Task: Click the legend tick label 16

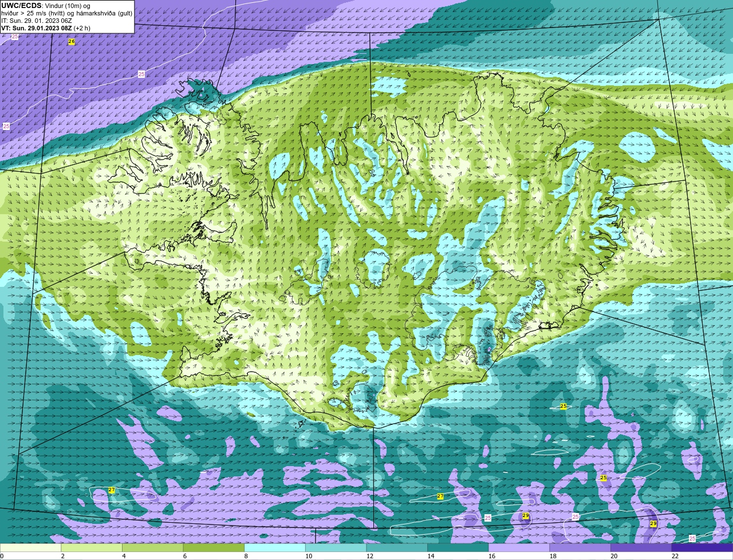Action: 492,556
